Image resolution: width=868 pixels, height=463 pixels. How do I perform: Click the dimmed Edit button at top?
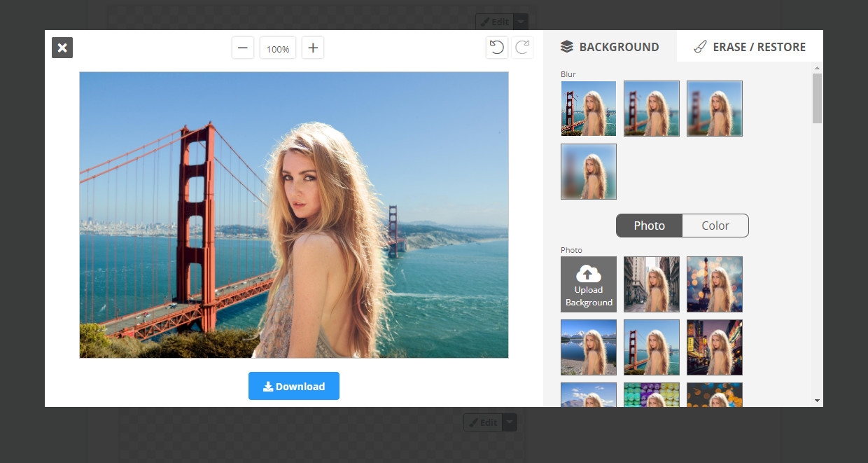tap(494, 22)
